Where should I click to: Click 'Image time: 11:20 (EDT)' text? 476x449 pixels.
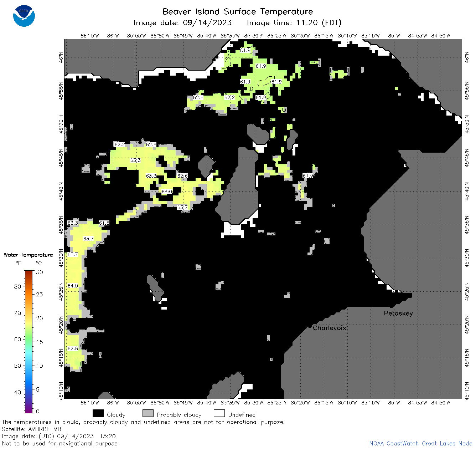[x=294, y=23]
